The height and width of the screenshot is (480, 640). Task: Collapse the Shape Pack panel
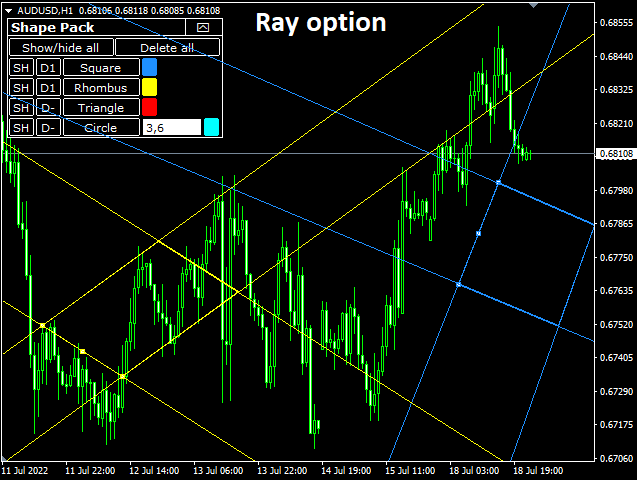(x=203, y=27)
